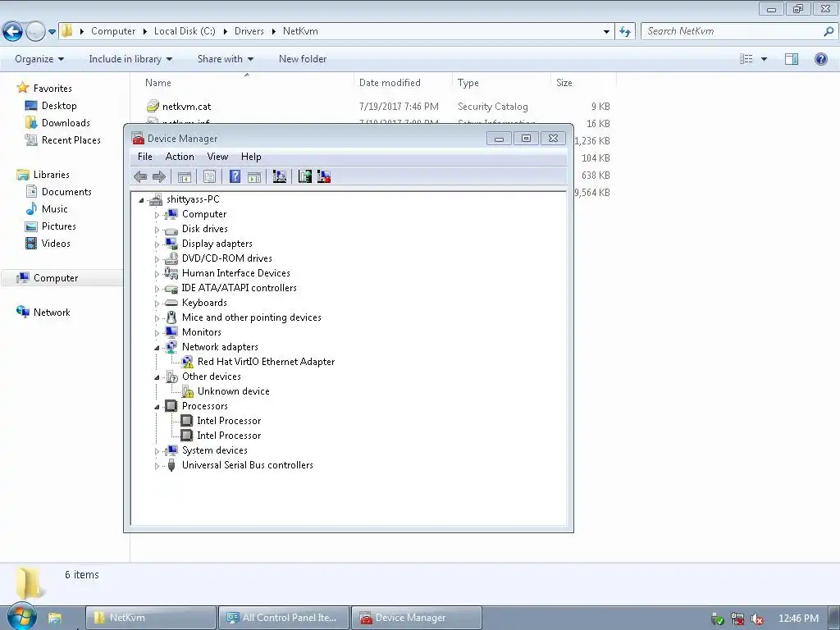
Task: Collapse the Network adapters node
Action: tap(157, 348)
